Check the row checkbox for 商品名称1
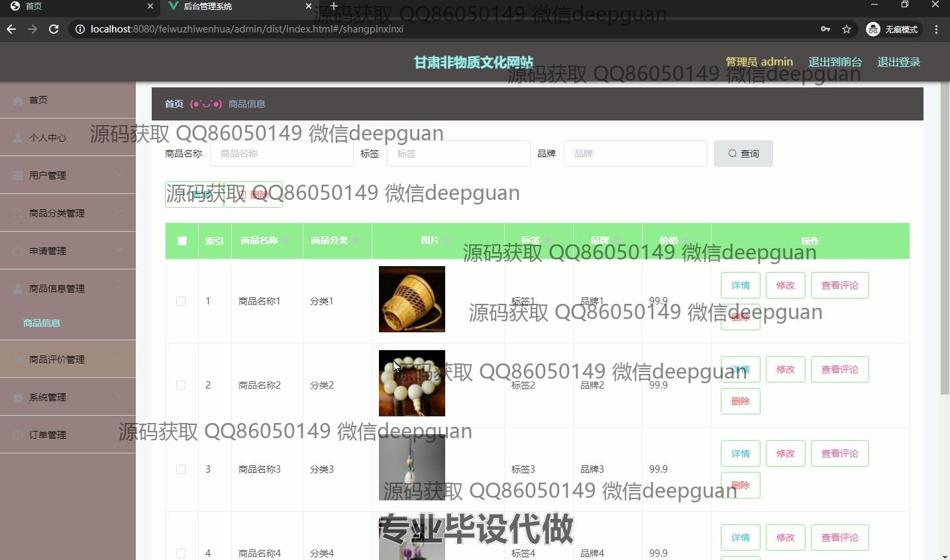Viewport: 950px width, 560px height. click(x=181, y=301)
